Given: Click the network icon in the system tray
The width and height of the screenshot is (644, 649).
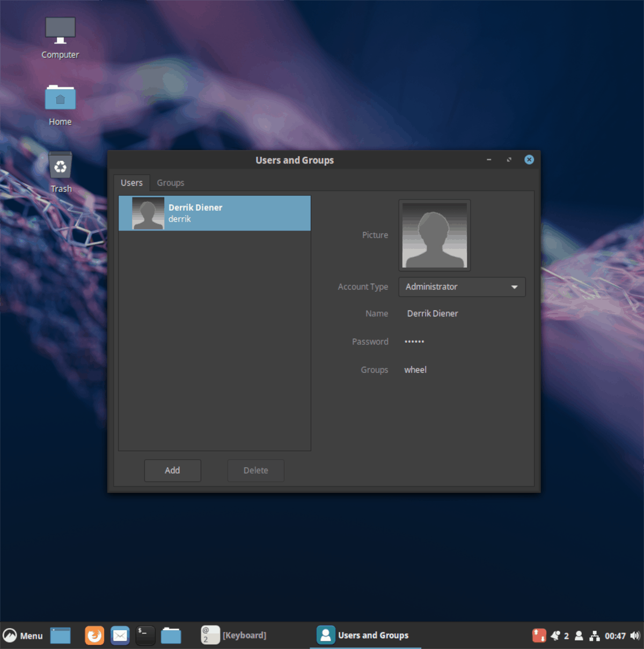Looking at the screenshot, I should [594, 635].
